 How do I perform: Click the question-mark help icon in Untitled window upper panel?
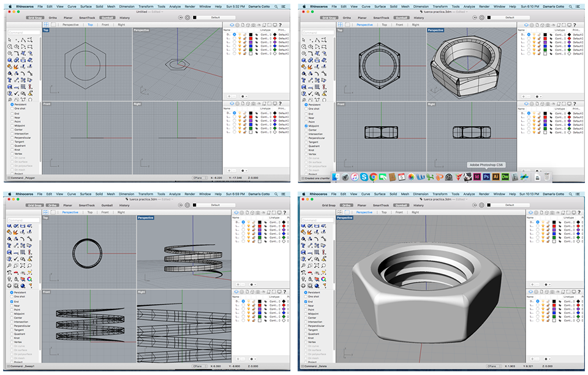click(x=280, y=24)
